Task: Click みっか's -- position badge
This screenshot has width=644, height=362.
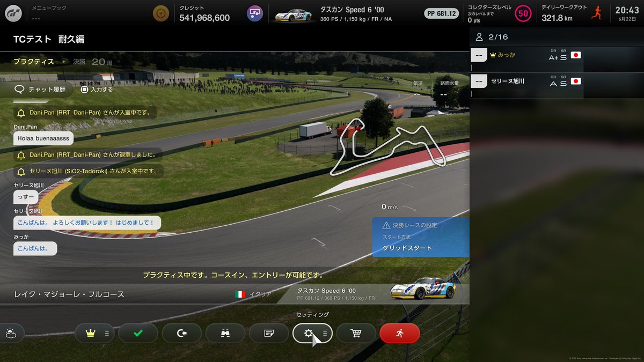Action: pyautogui.click(x=479, y=55)
